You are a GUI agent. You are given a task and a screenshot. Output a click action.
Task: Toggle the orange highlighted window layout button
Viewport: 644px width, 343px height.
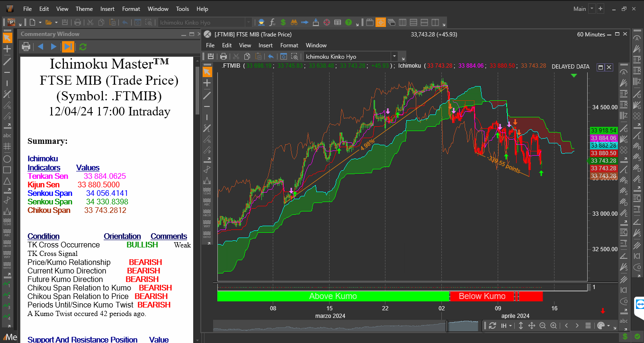coord(381,22)
